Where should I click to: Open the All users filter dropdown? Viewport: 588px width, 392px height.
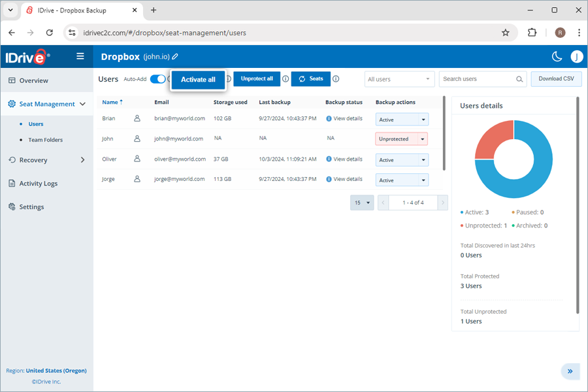tap(399, 79)
